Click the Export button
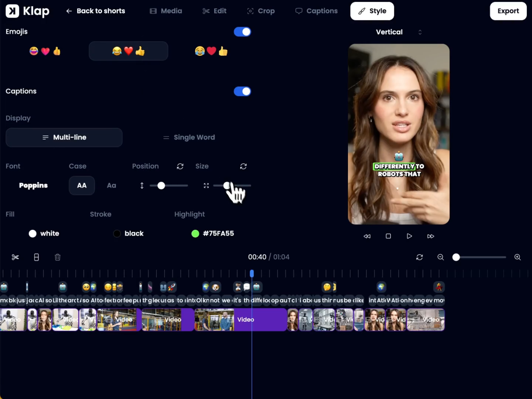The image size is (532, 399). point(508,11)
